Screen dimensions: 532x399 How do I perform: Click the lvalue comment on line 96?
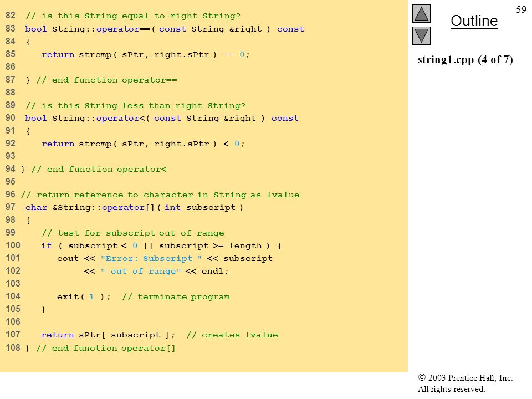click(x=160, y=195)
